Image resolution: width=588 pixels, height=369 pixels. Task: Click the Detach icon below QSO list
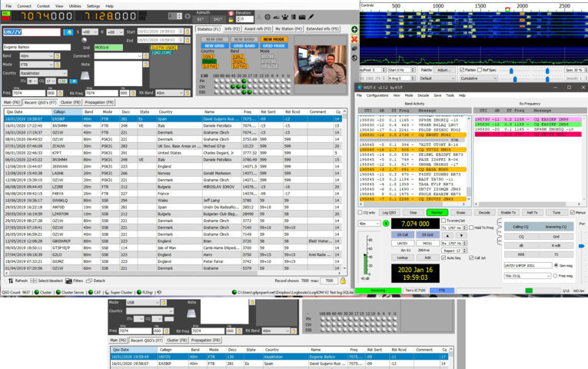pyautogui.click(x=89, y=281)
